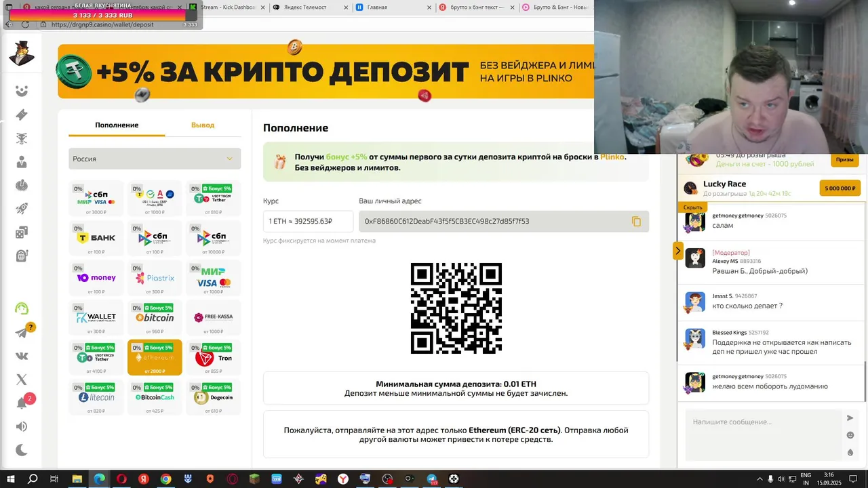Click the +5% crypto deposit banner
Image resolution: width=868 pixels, height=488 pixels.
(x=325, y=71)
